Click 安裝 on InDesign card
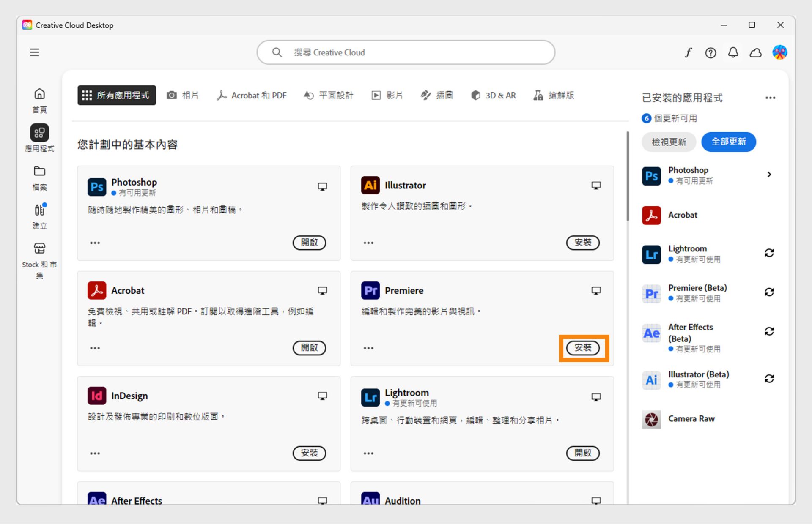 pyautogui.click(x=310, y=453)
